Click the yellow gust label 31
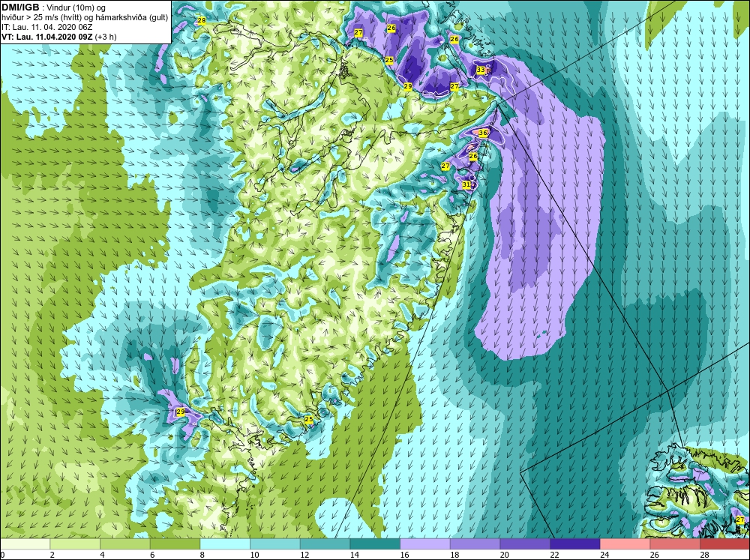The width and height of the screenshot is (750, 560). (466, 184)
